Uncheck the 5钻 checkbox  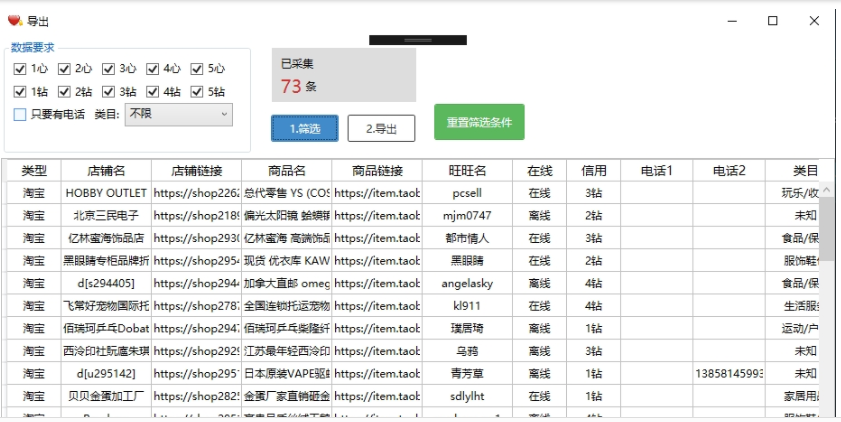pyautogui.click(x=197, y=92)
